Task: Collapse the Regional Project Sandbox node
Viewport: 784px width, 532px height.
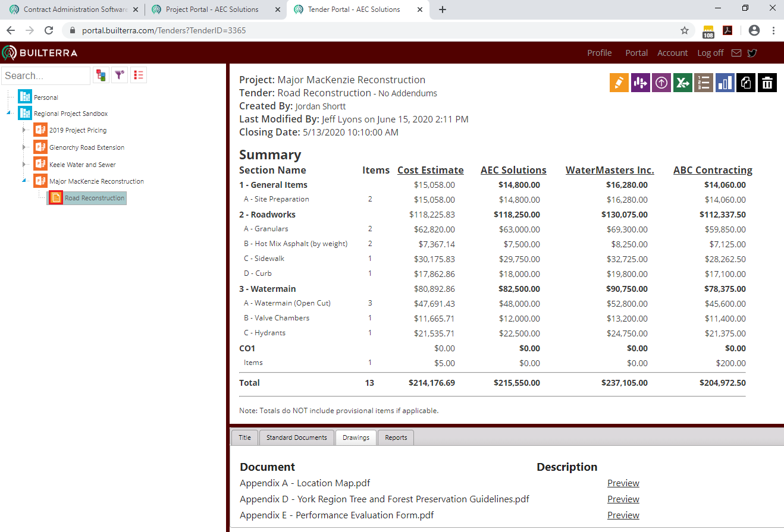Action: 8,113
